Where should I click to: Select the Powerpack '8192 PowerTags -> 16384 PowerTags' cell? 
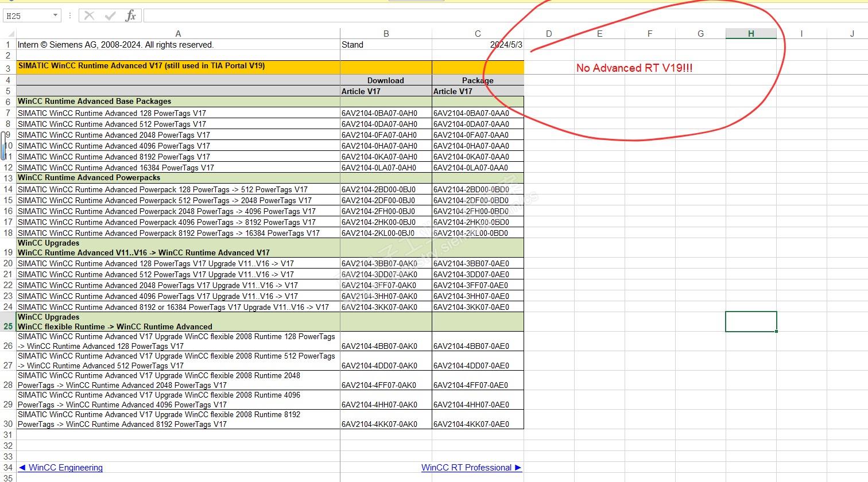coord(178,233)
